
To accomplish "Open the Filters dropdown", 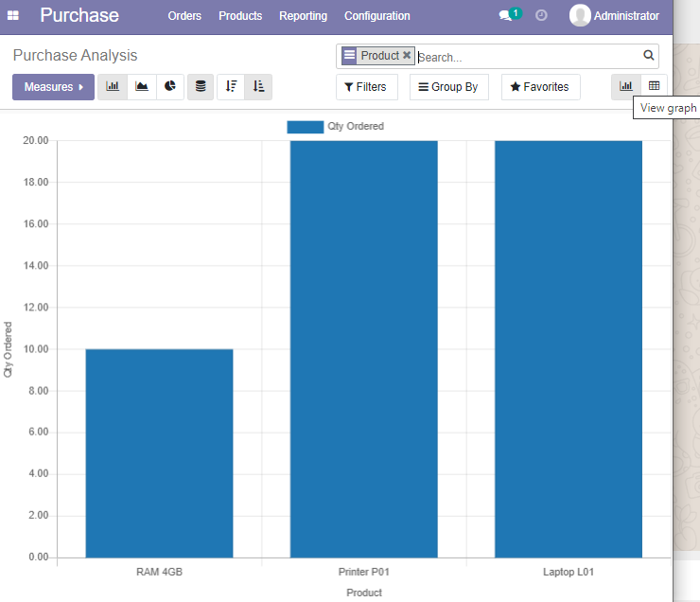I will click(x=366, y=87).
